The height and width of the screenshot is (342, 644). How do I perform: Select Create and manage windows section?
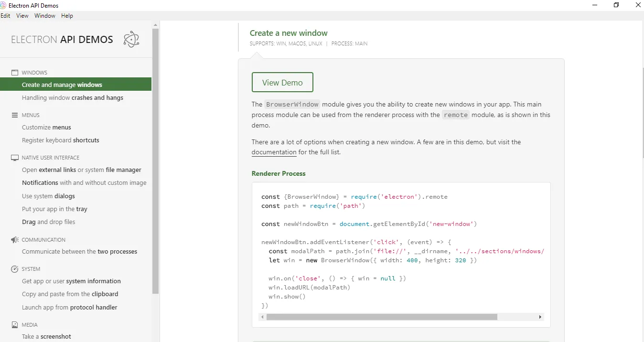75,85
